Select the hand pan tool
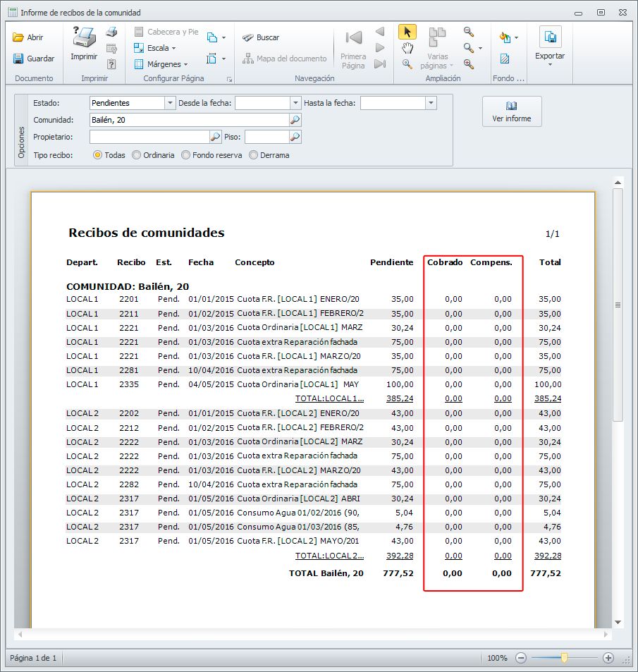638x672 pixels. (407, 48)
